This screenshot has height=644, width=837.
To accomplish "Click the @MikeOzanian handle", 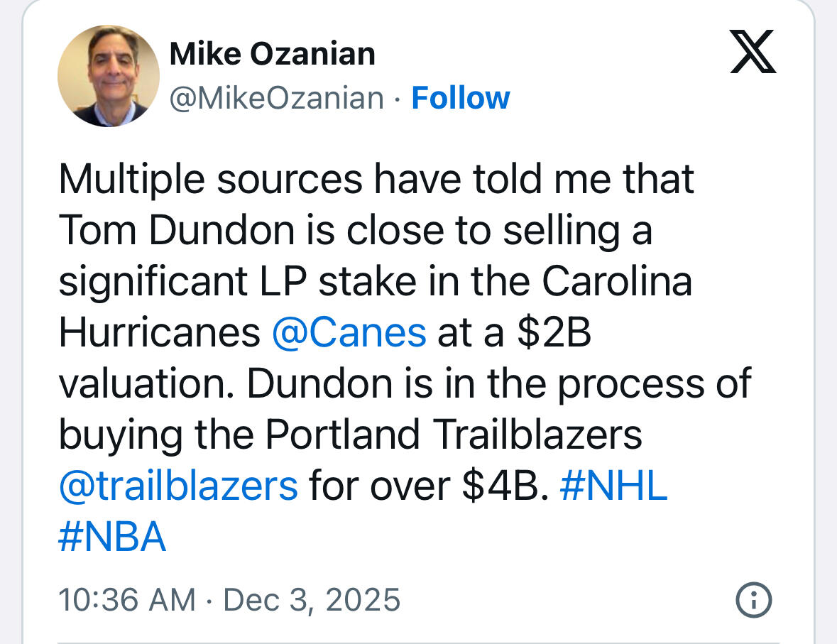I will point(276,98).
